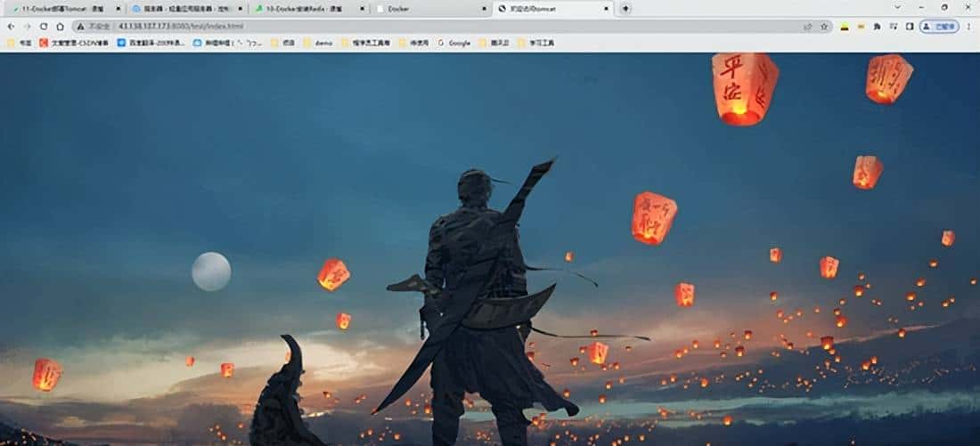Open the bookmark folder left of Google
980x446 pixels.
pyautogui.click(x=413, y=43)
